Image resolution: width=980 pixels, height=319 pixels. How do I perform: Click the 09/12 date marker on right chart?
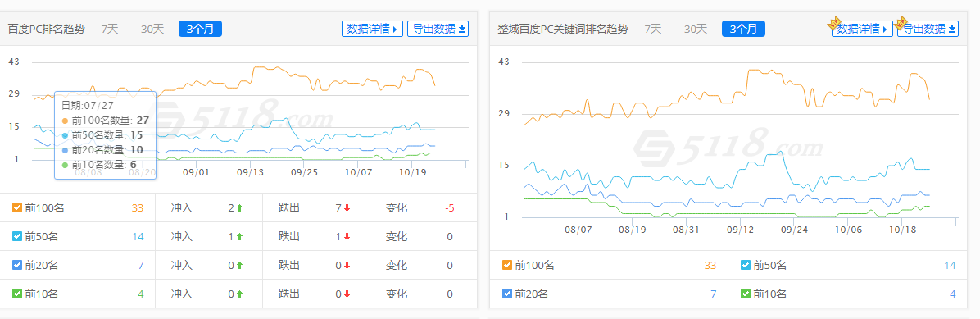tap(740, 230)
